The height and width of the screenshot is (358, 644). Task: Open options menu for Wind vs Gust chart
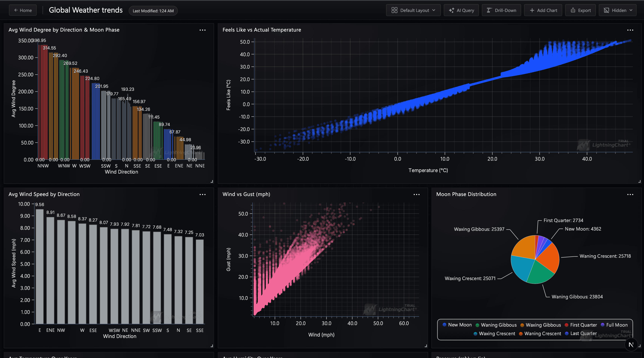point(417,194)
